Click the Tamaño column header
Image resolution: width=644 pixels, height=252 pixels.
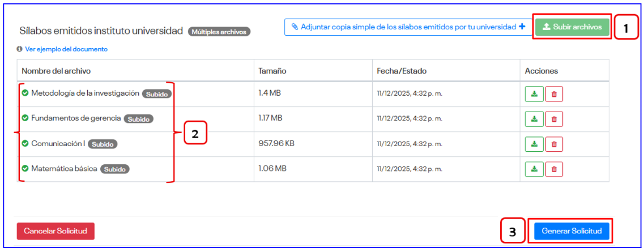pos(272,71)
